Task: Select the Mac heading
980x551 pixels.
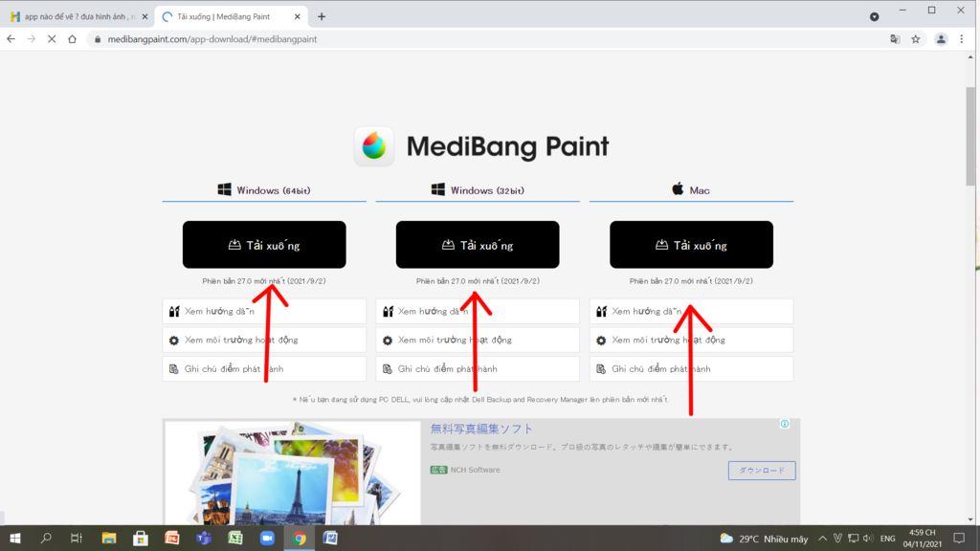Action: coord(700,190)
